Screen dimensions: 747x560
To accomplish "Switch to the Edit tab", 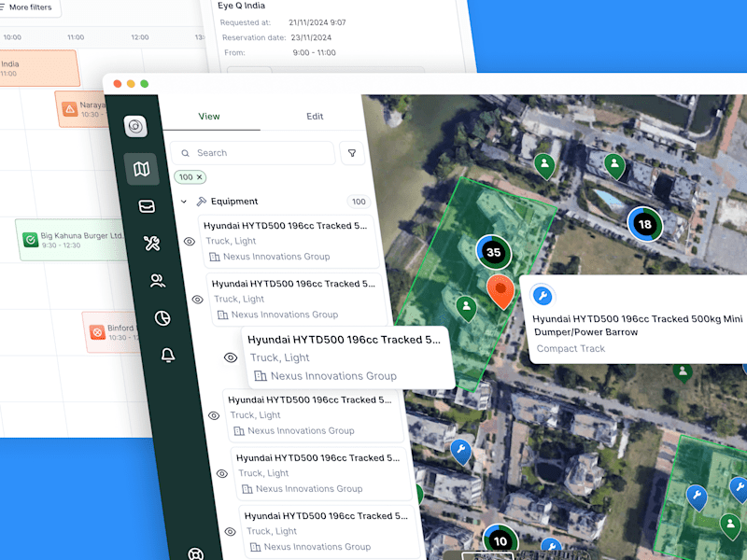I will [315, 116].
